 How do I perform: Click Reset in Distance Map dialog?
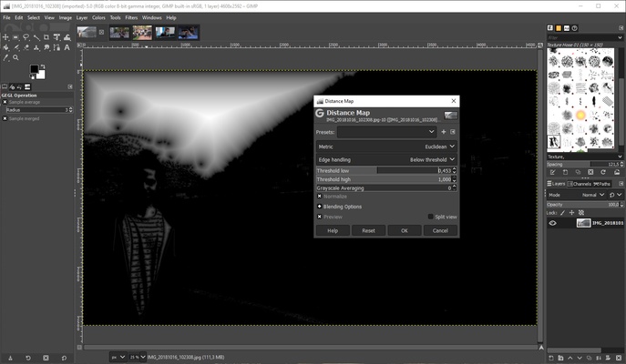pos(368,230)
